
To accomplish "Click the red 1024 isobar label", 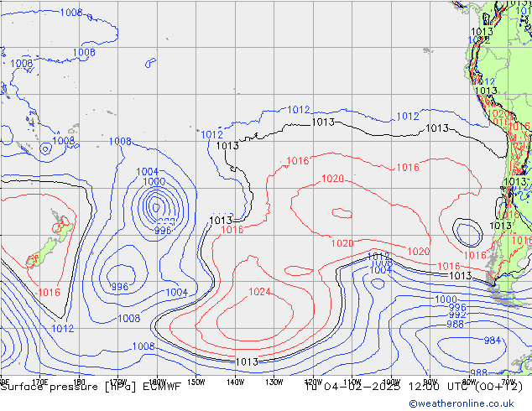I will (259, 292).
